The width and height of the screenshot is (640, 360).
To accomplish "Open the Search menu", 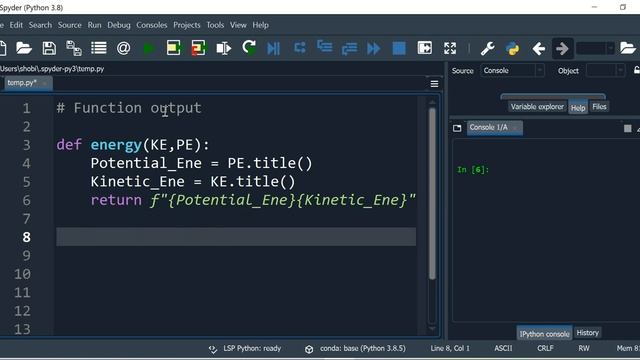I will tap(40, 25).
